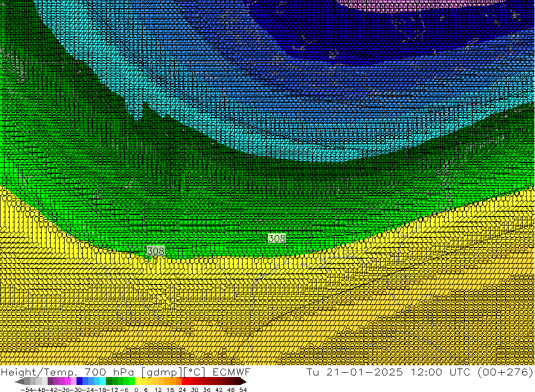Viewport: 535px width, 392px height.
Task: Click the 36 legend value
Action: click(207, 390)
